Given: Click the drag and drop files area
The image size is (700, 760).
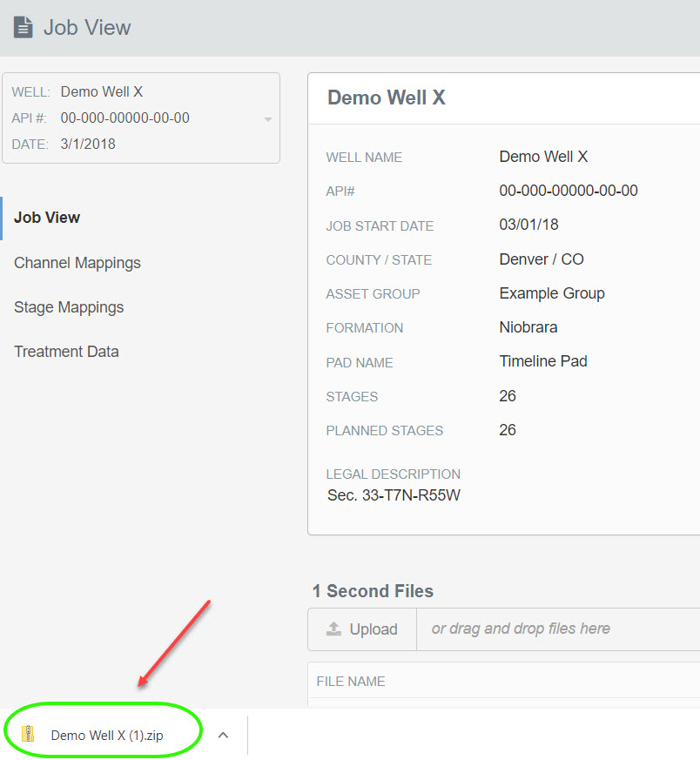Looking at the screenshot, I should coord(558,629).
